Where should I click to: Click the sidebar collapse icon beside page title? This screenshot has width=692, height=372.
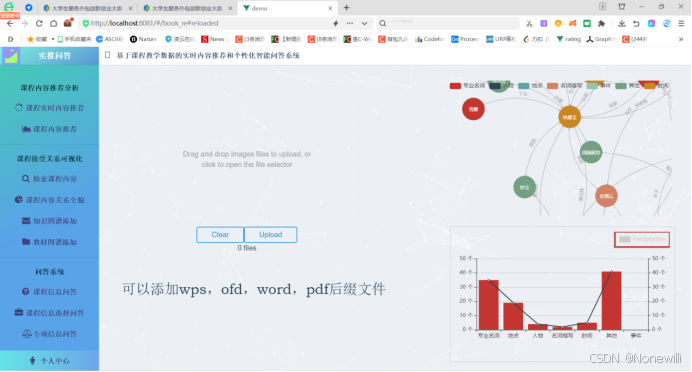point(107,55)
